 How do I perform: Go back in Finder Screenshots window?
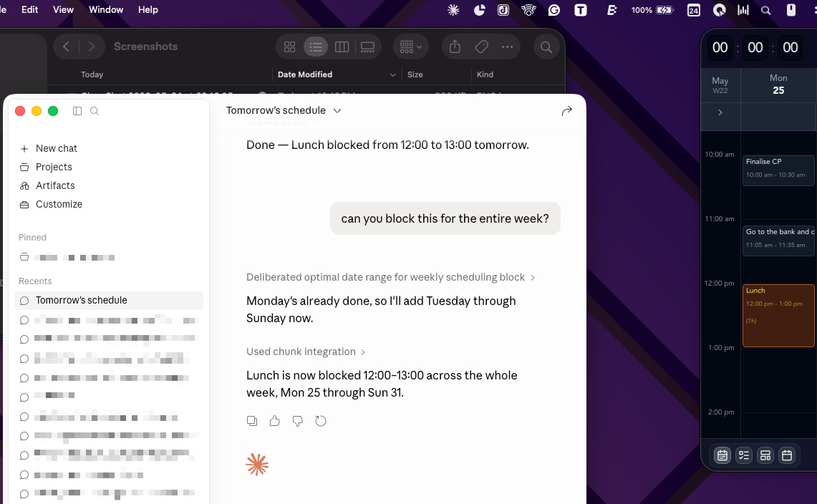[x=66, y=47]
